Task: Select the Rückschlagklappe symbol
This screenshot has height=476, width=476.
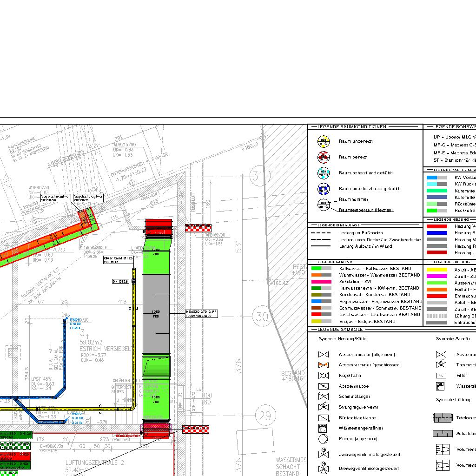Action: coord(324,418)
